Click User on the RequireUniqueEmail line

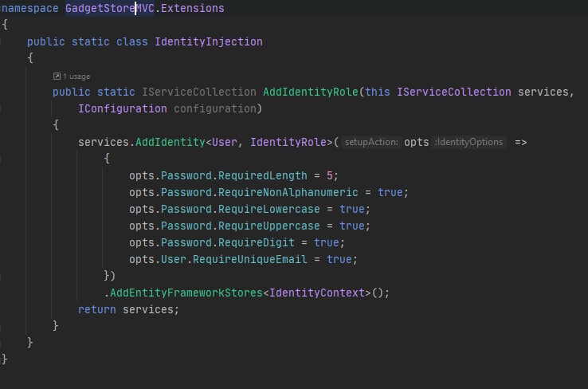coord(173,259)
